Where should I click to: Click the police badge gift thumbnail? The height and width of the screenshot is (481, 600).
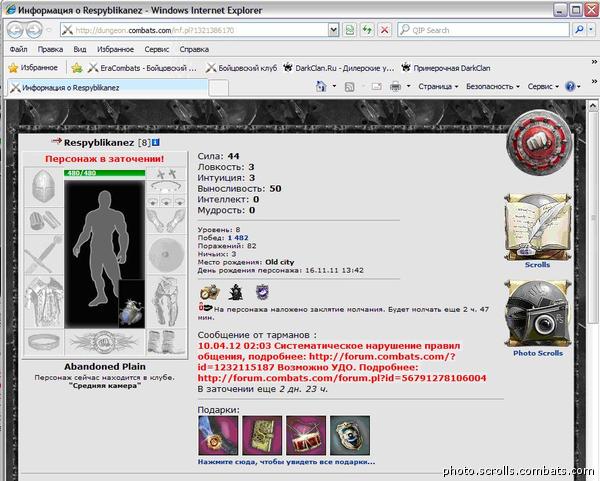click(x=350, y=435)
